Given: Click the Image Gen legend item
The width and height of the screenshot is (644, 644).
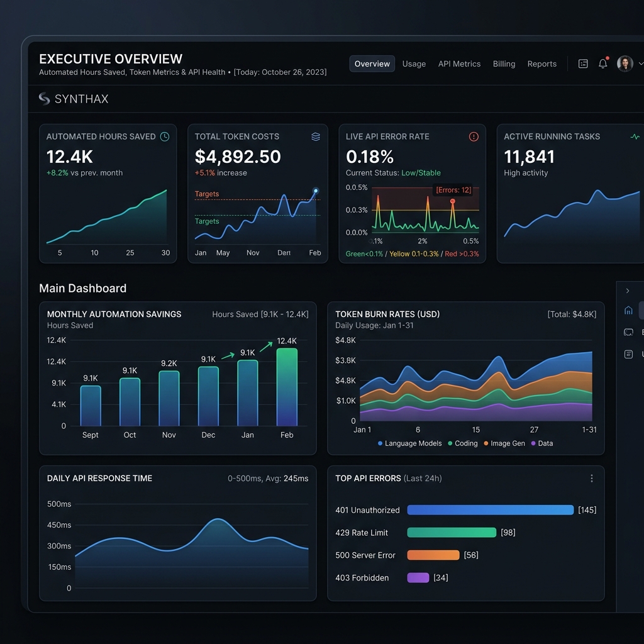Looking at the screenshot, I should [504, 443].
